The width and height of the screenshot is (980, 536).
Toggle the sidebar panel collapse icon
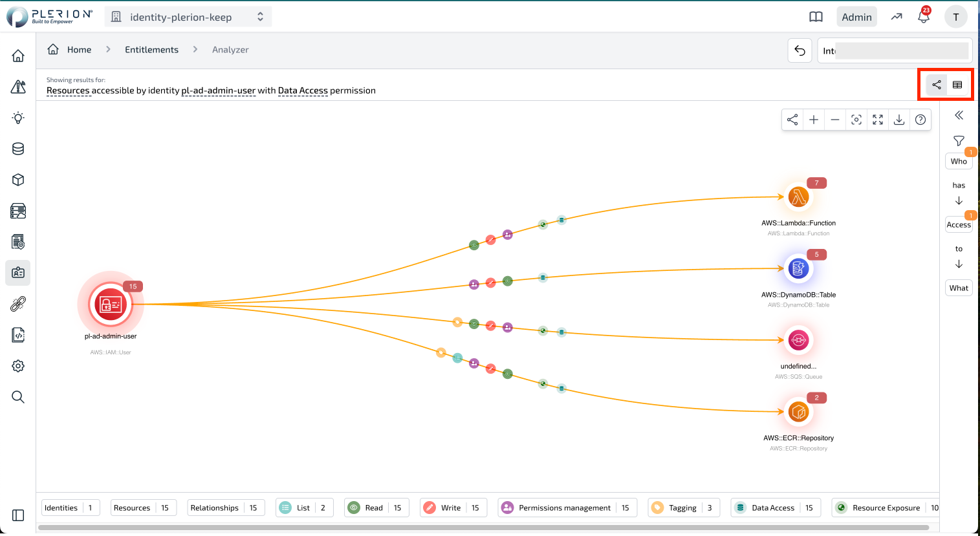[18, 515]
